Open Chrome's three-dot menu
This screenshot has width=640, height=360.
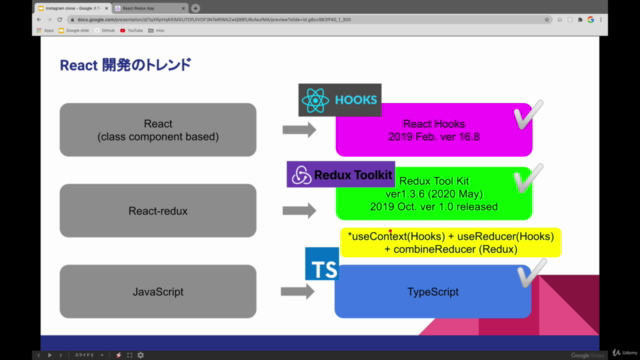(601, 20)
